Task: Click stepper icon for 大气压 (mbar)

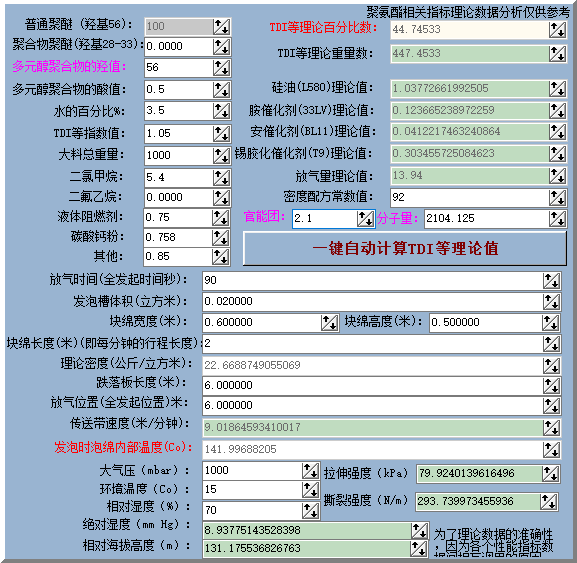Action: click(x=311, y=471)
